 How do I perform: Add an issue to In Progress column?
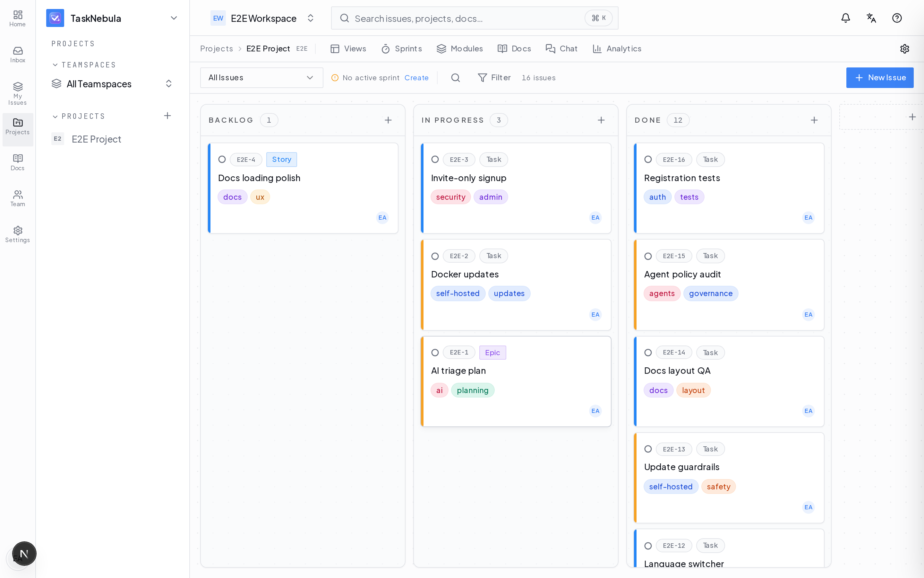pos(601,120)
